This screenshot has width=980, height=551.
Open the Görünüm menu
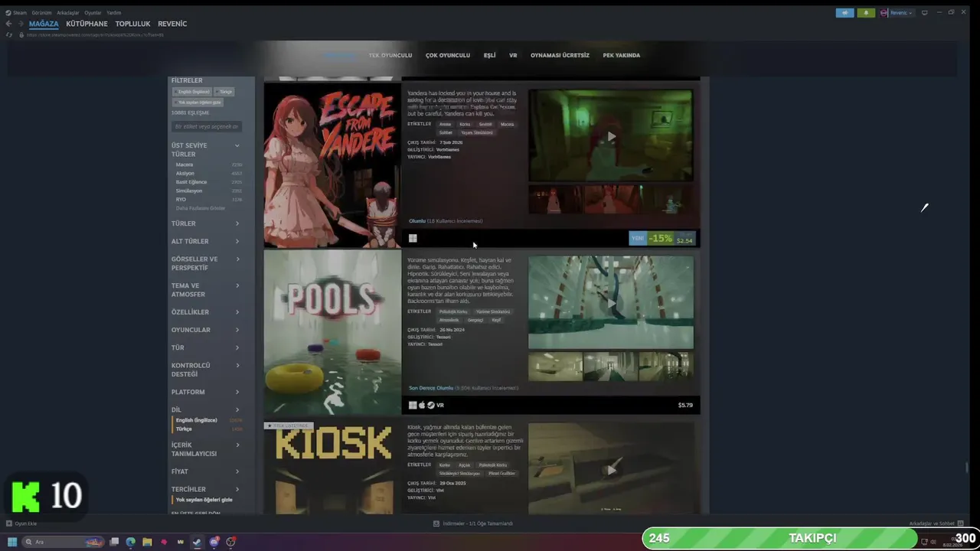tap(41, 13)
